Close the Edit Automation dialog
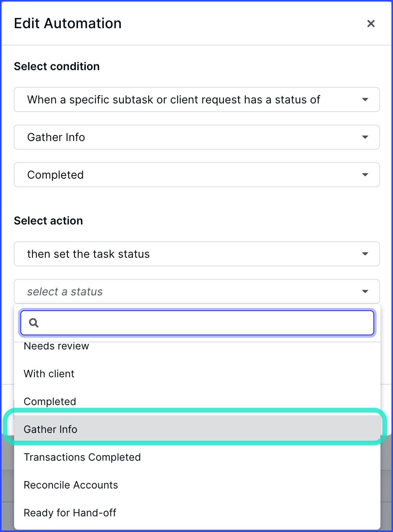The width and height of the screenshot is (393, 532). coord(371,24)
